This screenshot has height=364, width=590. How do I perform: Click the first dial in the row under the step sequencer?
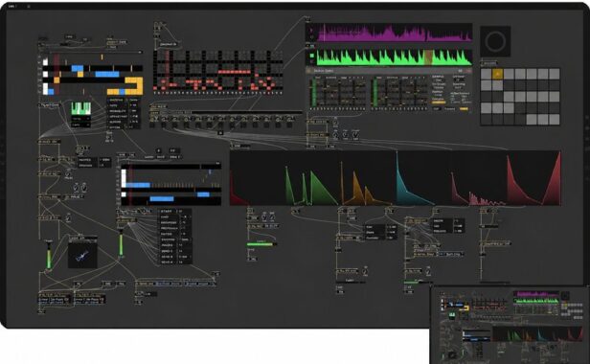(x=154, y=119)
